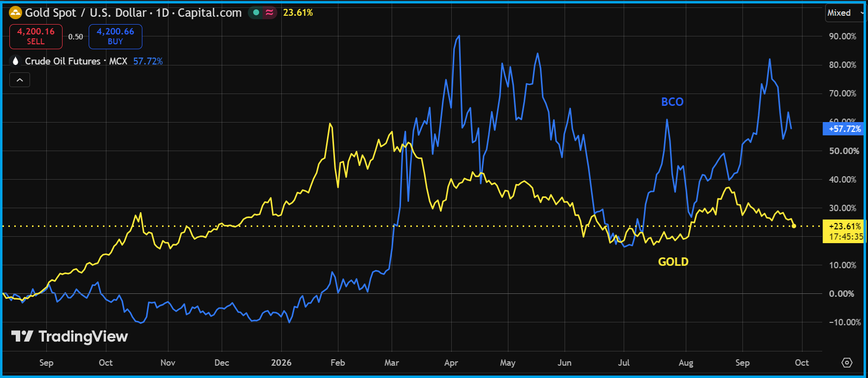The height and width of the screenshot is (378, 868).
Task: Click the 57.72% crude oil legend value
Action: tap(148, 61)
